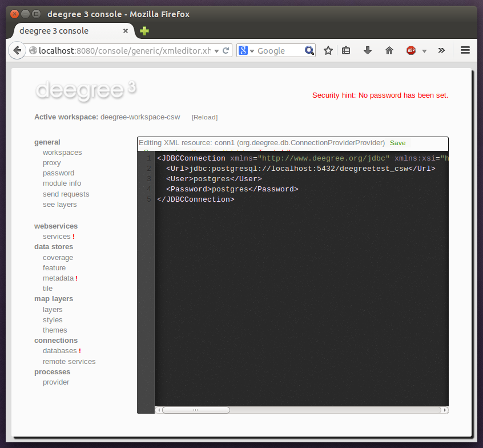Click the Adblock Plus toolbar icon
The image size is (483, 448).
coord(410,50)
